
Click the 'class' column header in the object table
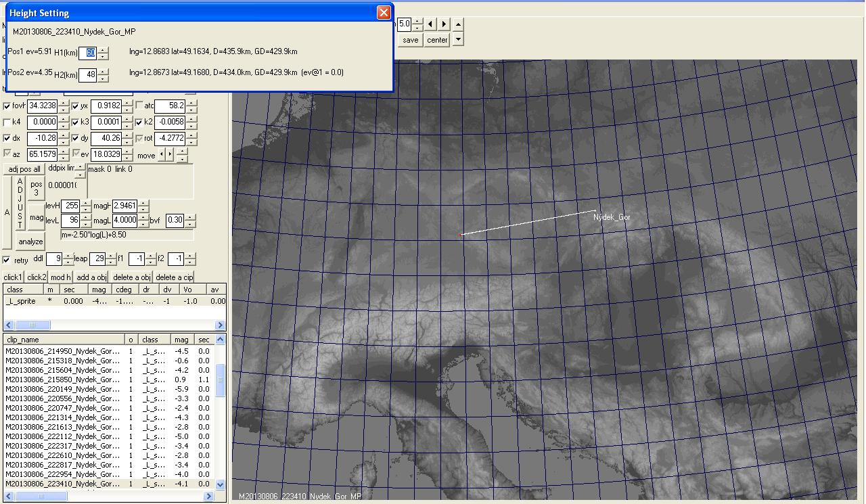24,290
